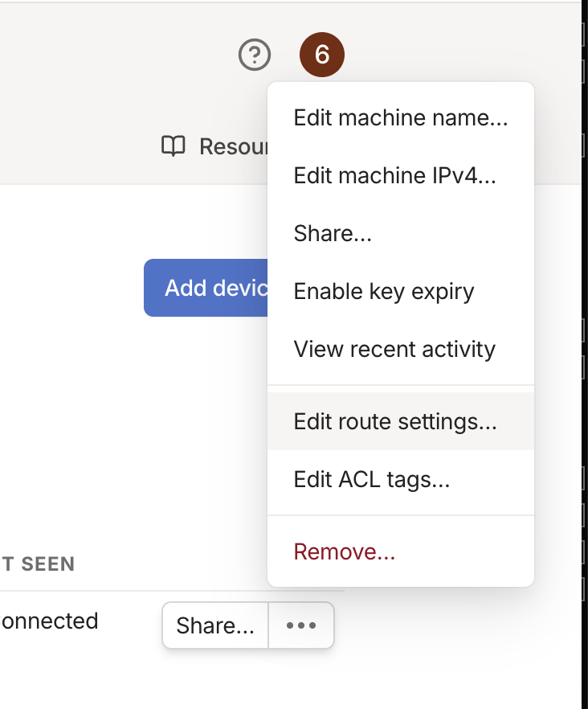The width and height of the screenshot is (588, 709).
Task: Click the three-dot machine options button
Action: coord(301,625)
